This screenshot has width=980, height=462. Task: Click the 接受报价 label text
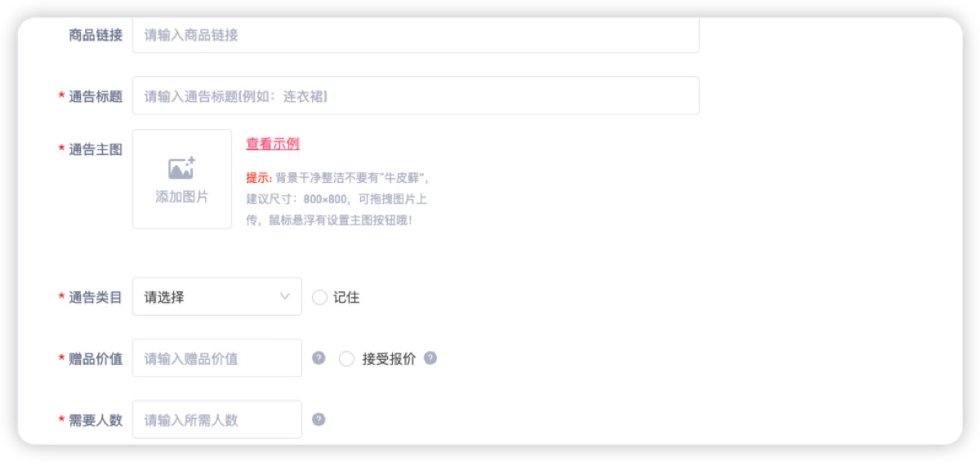point(389,358)
